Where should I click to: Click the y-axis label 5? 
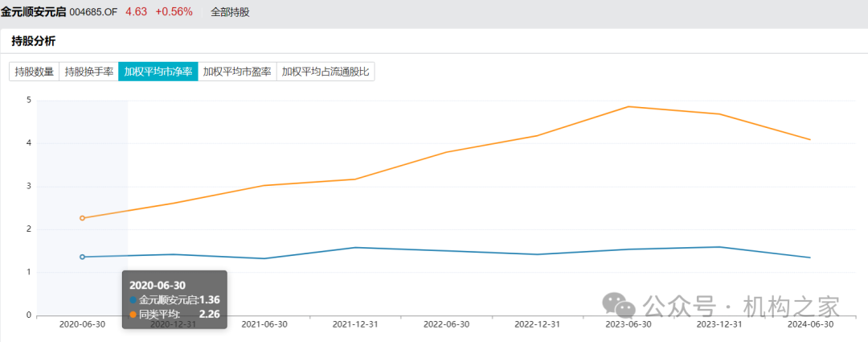(29, 101)
